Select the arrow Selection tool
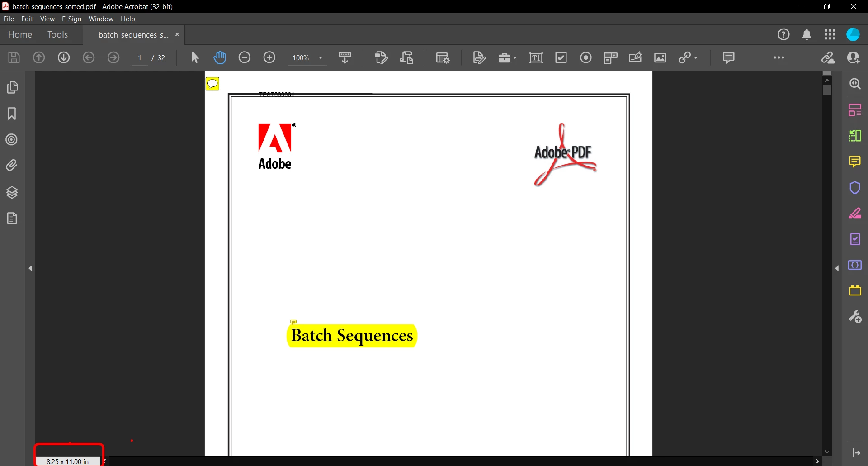868x466 pixels. [195, 58]
